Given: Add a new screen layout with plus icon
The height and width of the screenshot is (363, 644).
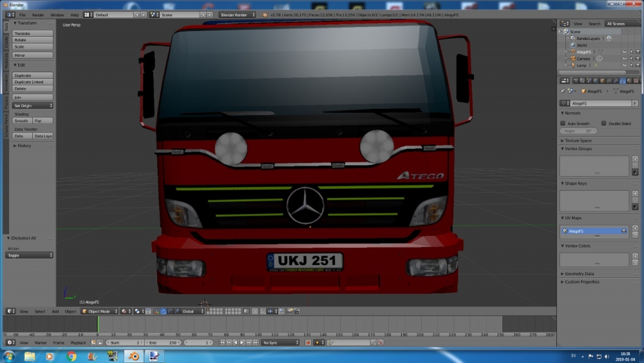Looking at the screenshot, I should (137, 15).
